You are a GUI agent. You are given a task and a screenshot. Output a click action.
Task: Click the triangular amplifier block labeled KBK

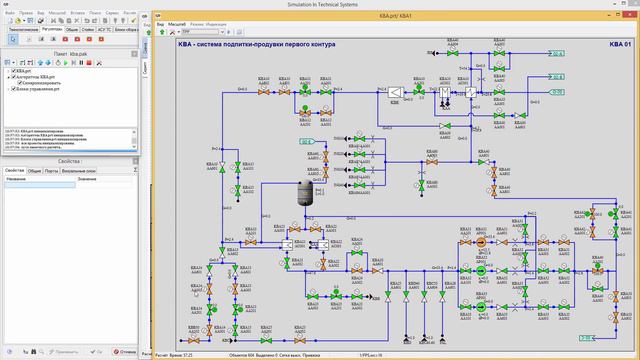[395, 93]
